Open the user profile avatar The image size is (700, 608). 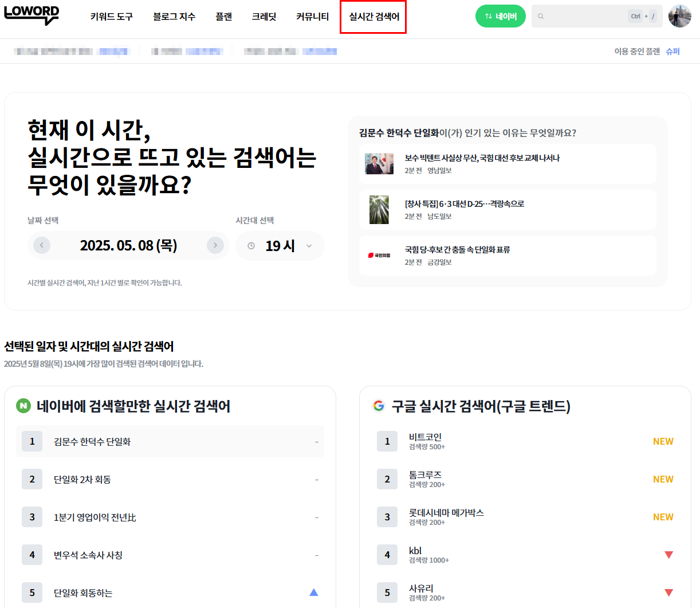[680, 16]
